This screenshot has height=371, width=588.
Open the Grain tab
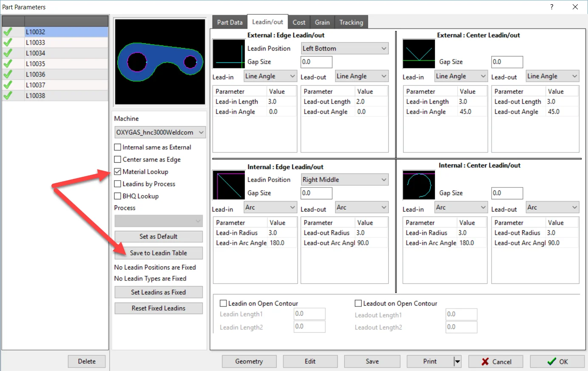[322, 23]
